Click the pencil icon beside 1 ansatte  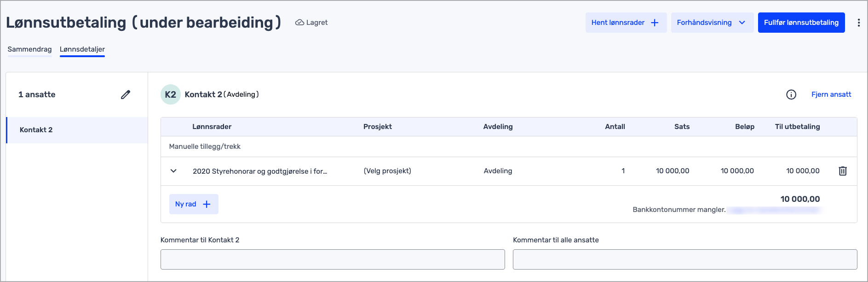coord(126,94)
